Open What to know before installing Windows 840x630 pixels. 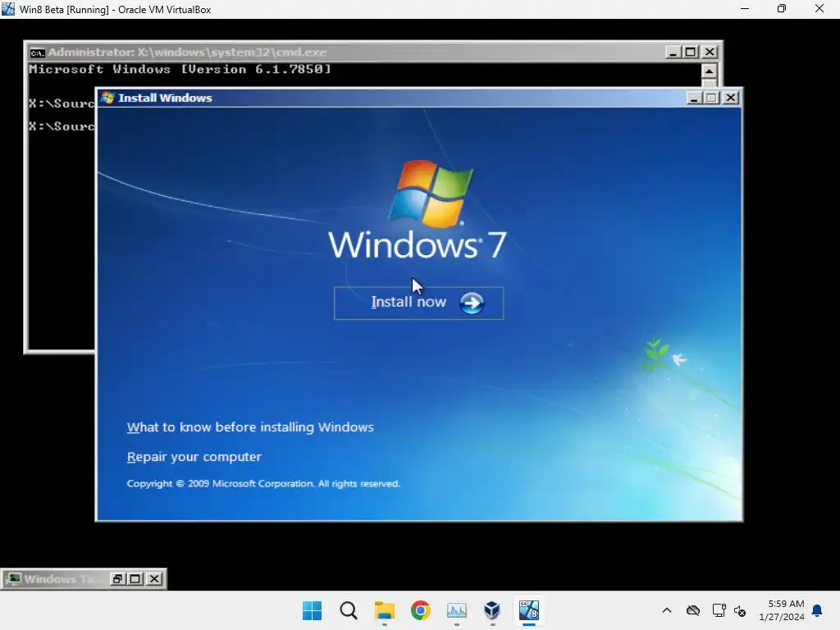click(250, 427)
